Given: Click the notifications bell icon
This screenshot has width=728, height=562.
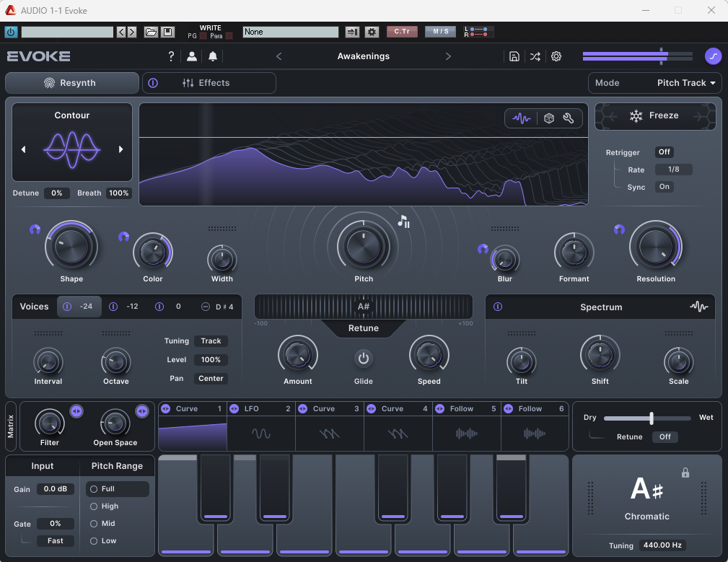Looking at the screenshot, I should click(213, 56).
